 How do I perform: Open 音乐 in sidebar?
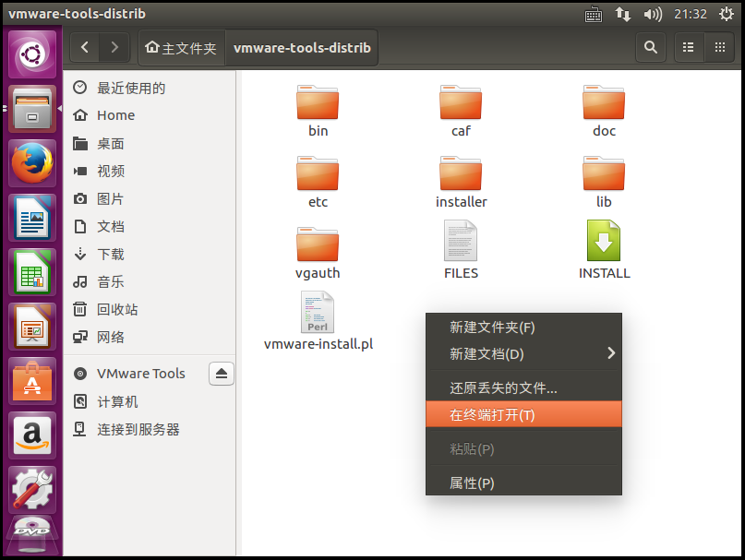[150, 281]
